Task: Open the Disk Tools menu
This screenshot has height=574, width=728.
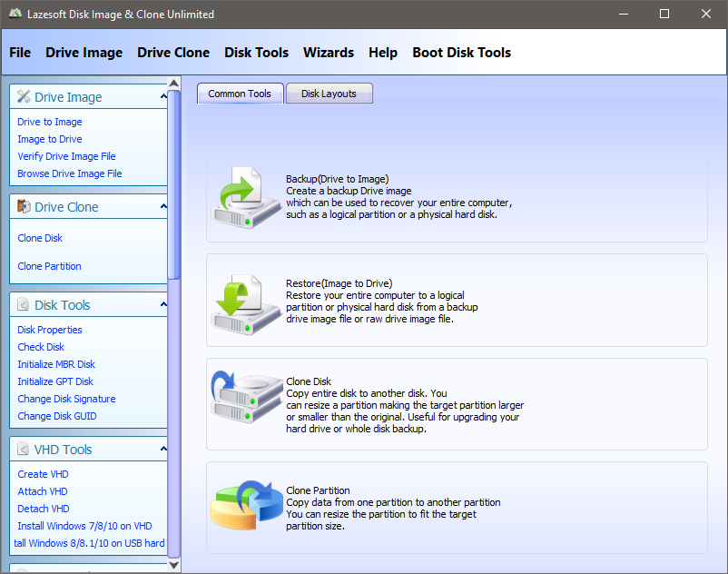Action: click(x=257, y=53)
